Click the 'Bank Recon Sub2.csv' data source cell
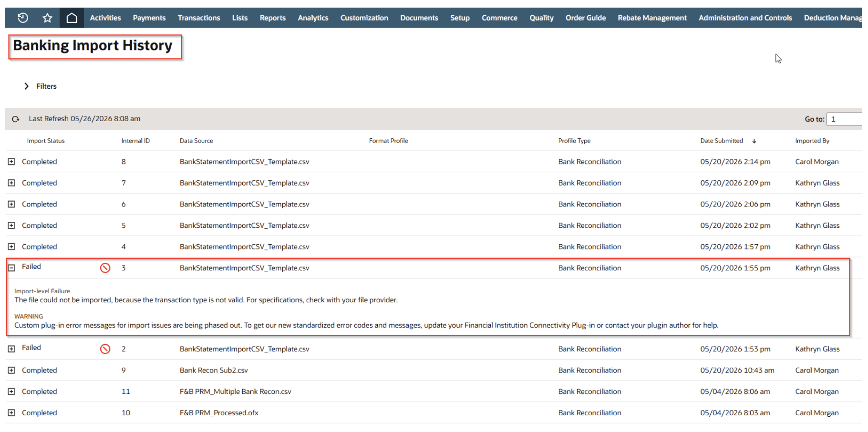Screen dimensions: 868x432 tap(214, 370)
